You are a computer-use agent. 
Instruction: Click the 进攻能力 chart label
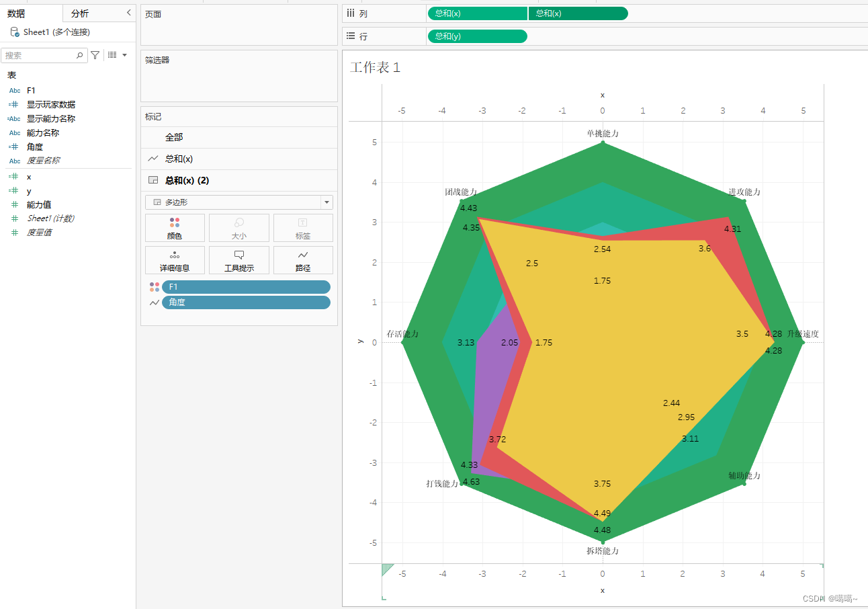744,192
